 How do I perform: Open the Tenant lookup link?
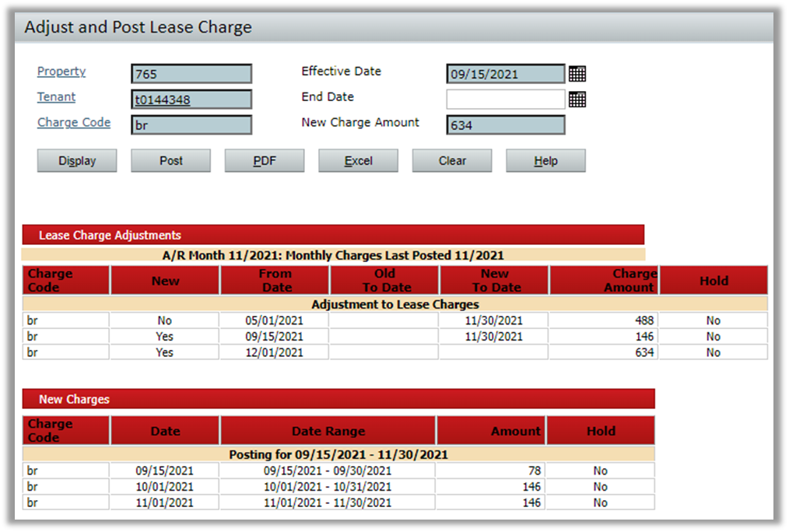click(55, 96)
